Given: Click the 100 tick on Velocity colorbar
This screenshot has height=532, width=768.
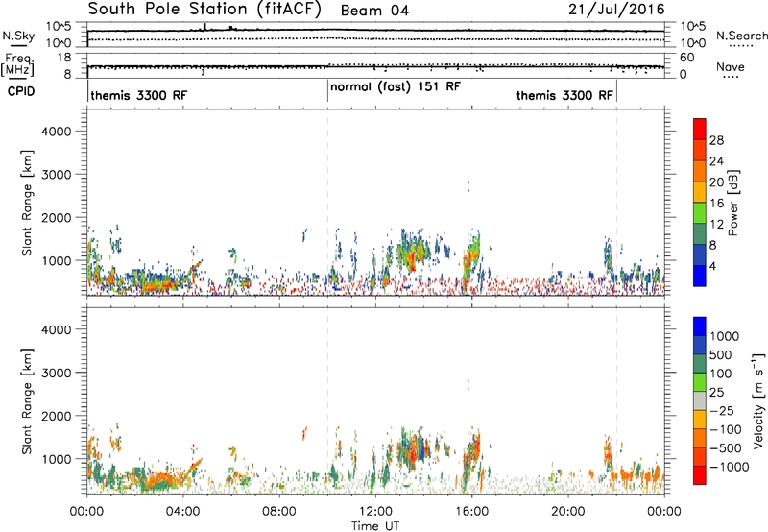Looking at the screenshot, I should (723, 374).
